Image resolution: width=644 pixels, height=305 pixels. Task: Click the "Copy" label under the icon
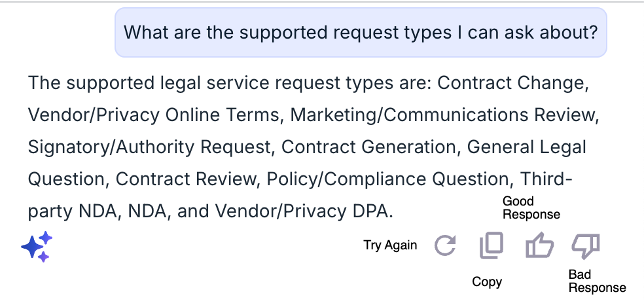(487, 281)
